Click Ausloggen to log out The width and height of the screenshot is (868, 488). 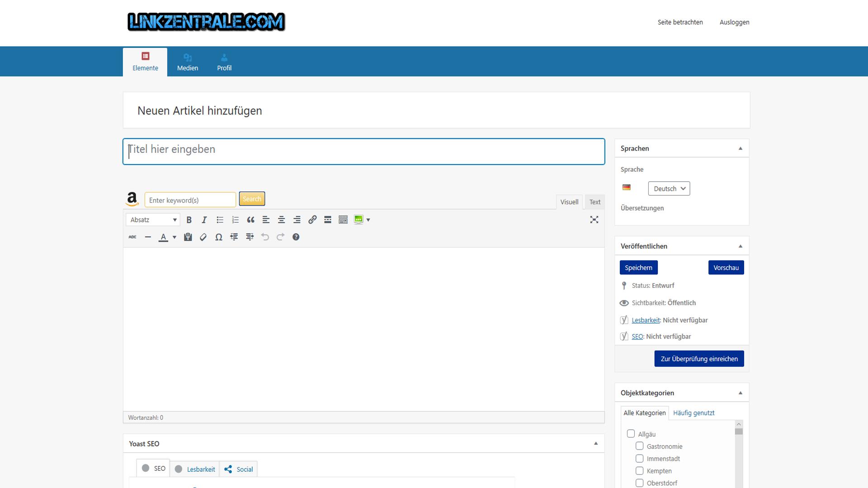tap(734, 22)
